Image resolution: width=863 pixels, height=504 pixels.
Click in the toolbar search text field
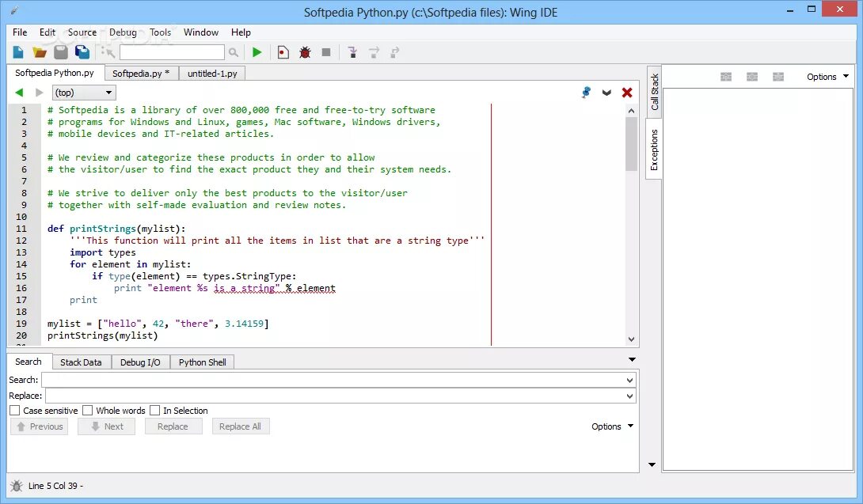tap(172, 52)
